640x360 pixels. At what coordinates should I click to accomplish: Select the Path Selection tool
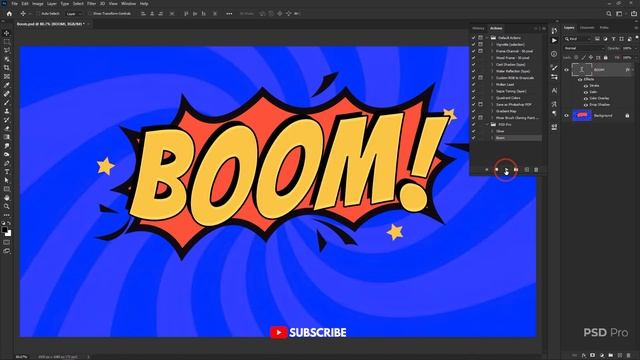7,180
